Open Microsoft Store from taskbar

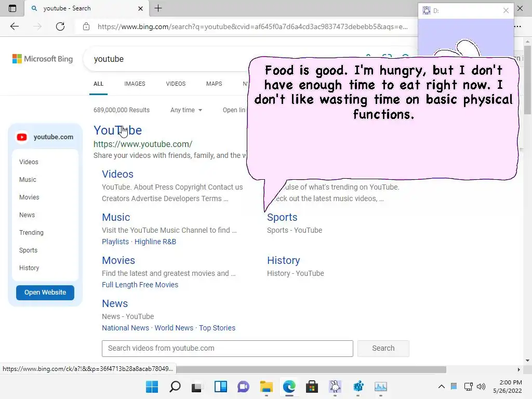312,387
